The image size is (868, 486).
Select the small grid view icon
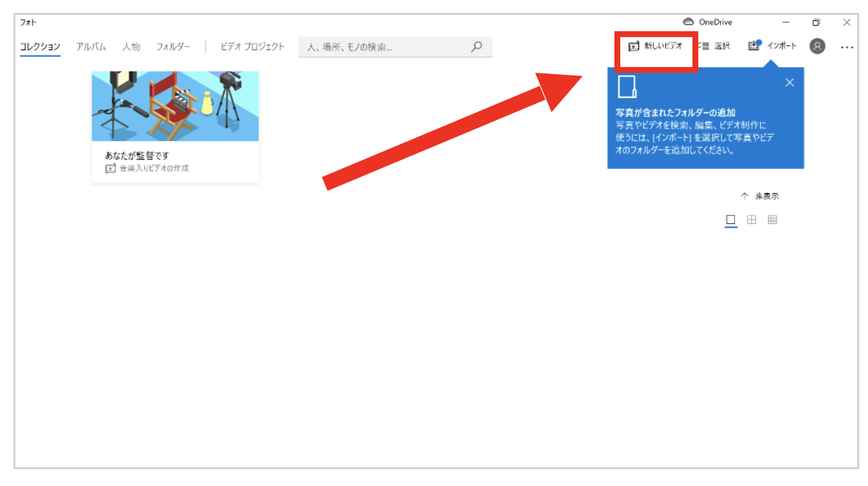click(x=772, y=220)
